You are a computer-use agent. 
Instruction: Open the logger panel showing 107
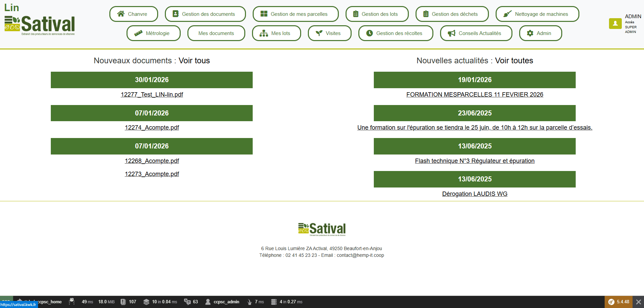(x=129, y=302)
